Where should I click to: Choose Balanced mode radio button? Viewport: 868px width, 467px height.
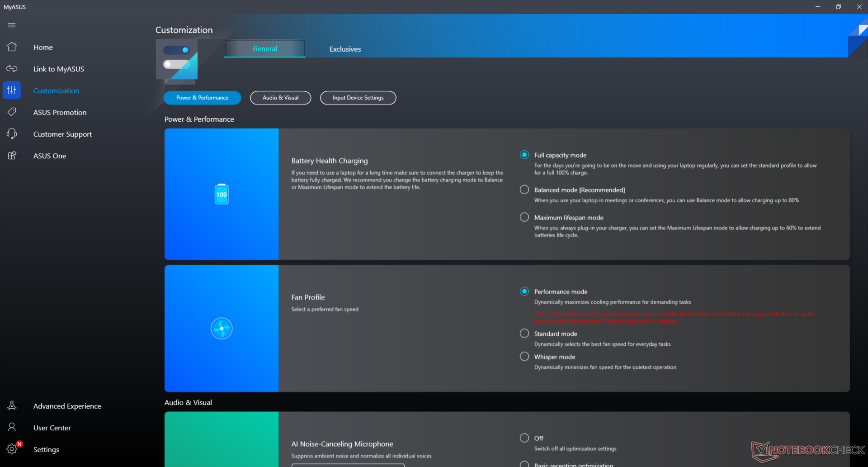click(x=524, y=190)
